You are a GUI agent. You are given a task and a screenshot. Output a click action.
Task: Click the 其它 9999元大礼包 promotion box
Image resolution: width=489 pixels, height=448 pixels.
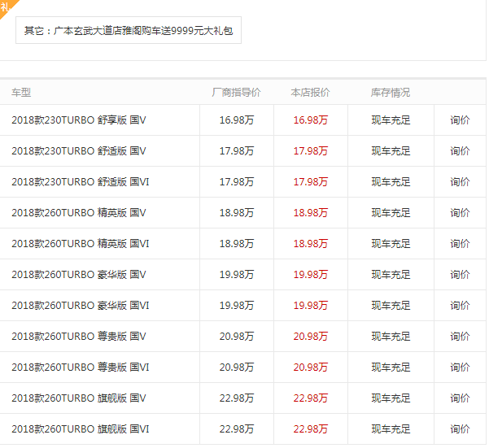tap(129, 30)
